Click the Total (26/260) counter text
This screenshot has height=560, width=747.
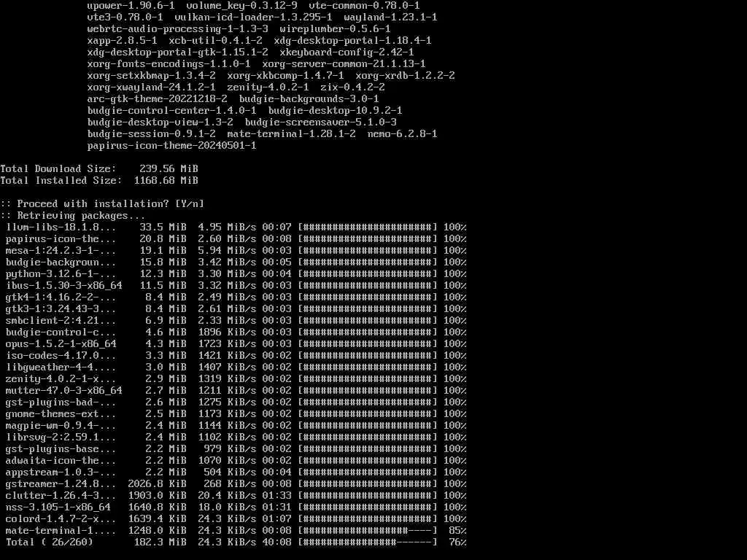(x=49, y=542)
